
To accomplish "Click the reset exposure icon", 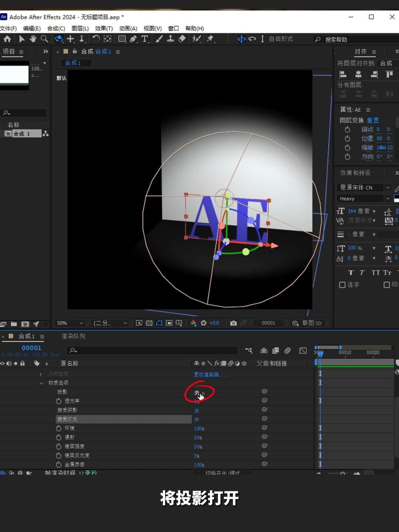I will pos(204,323).
